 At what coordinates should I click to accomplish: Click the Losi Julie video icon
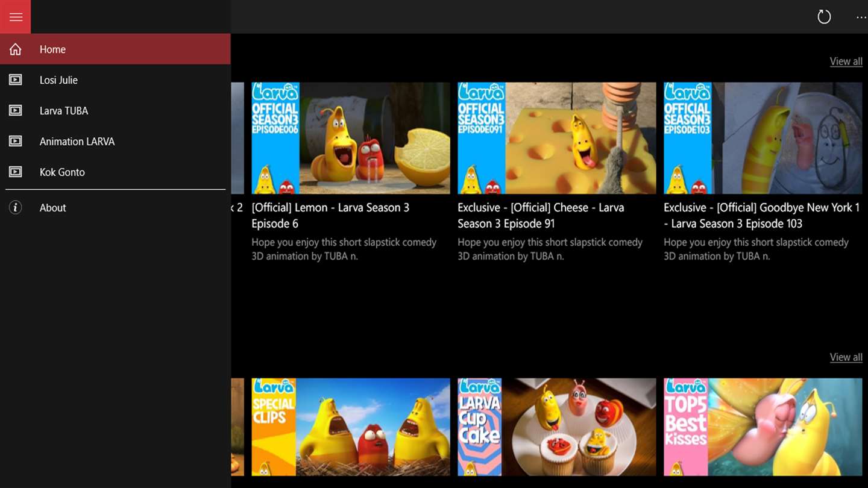[x=16, y=80]
